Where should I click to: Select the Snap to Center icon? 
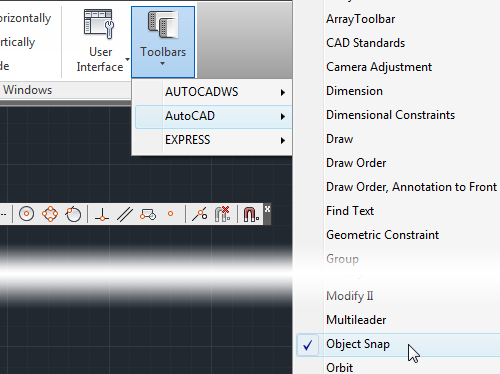26,214
